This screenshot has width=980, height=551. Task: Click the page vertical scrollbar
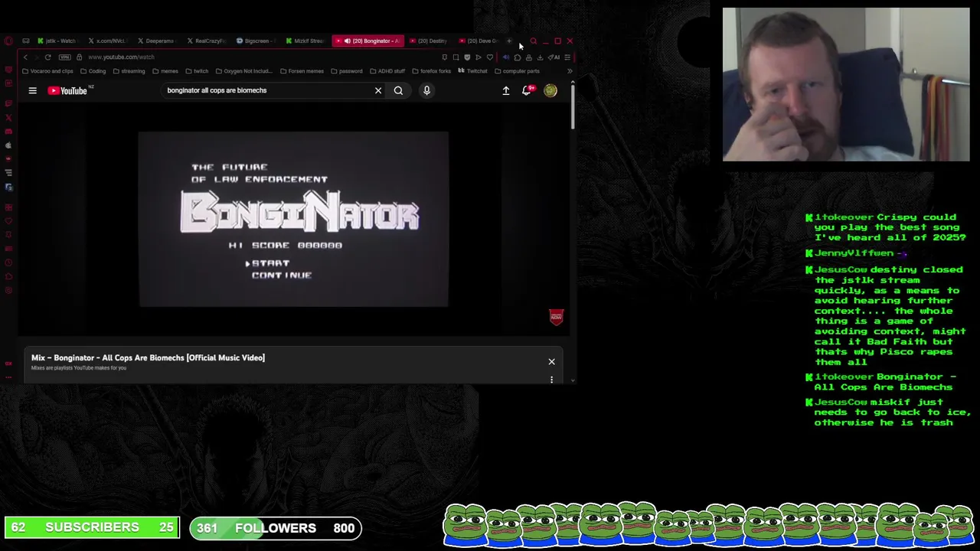coord(572,107)
